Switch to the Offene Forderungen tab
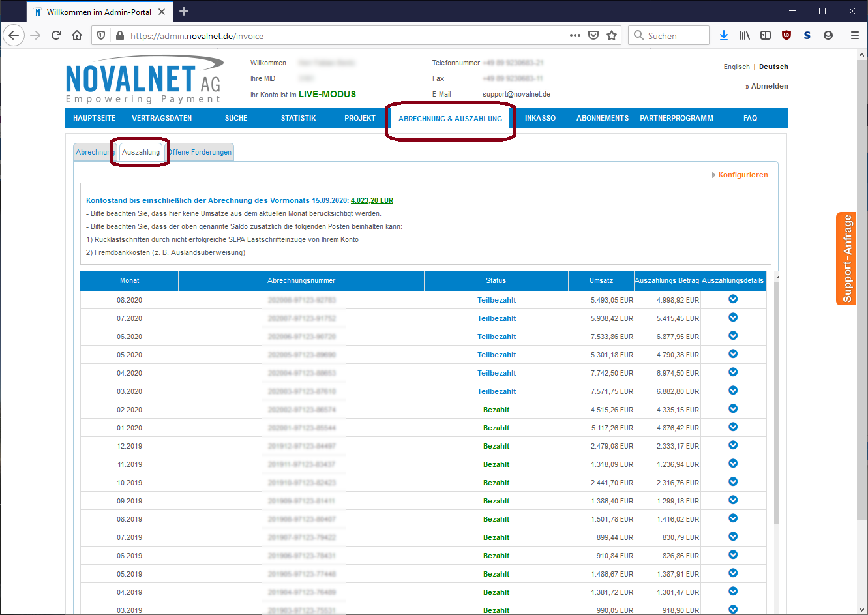 click(x=201, y=152)
